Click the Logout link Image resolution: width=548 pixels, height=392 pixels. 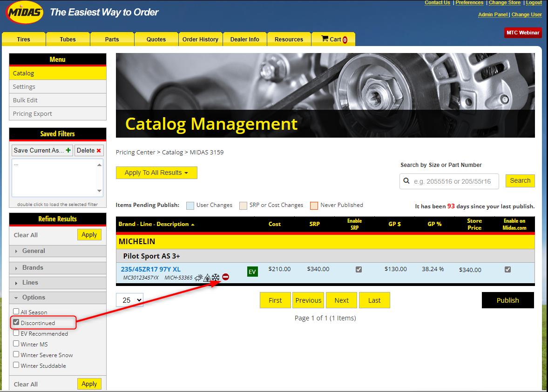coord(534,2)
